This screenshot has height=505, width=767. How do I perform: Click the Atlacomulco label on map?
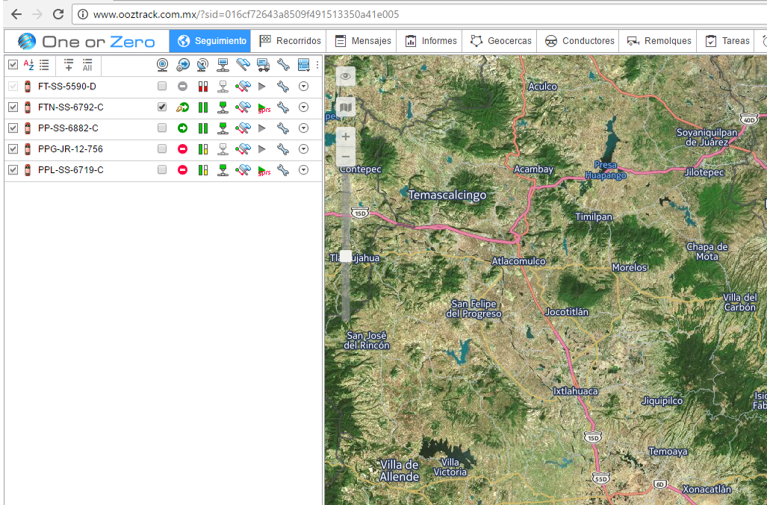(518, 261)
